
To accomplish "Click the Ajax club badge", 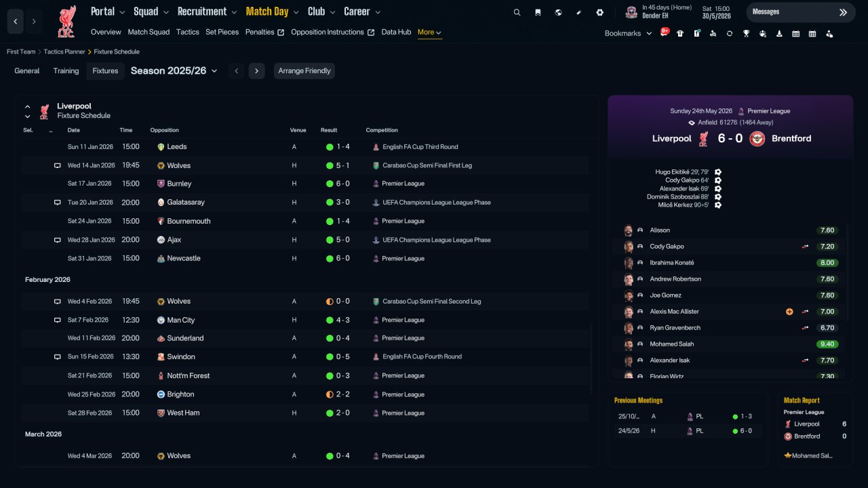I will pos(161,240).
